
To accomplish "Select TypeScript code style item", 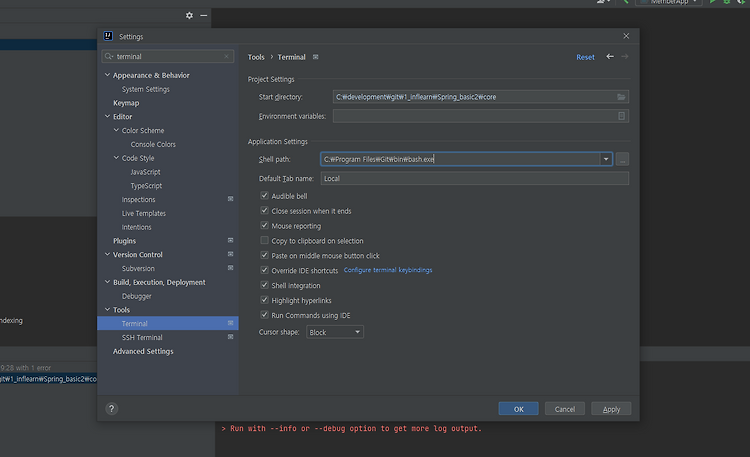I will [x=146, y=186].
